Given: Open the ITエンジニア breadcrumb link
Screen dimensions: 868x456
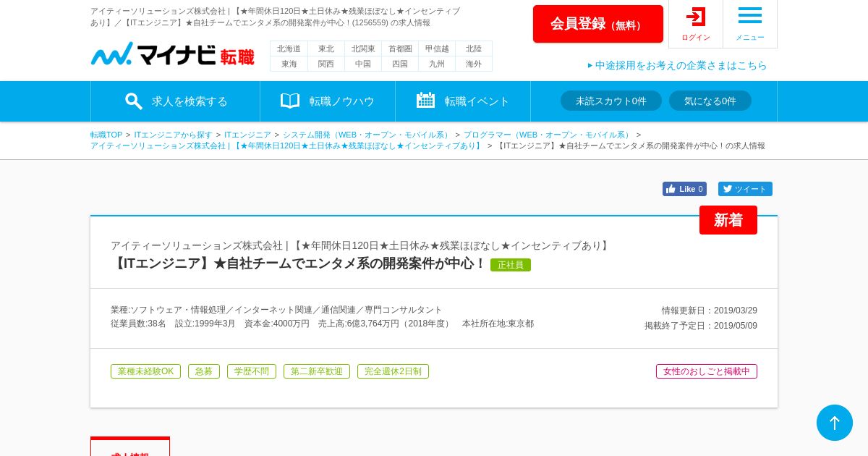Looking at the screenshot, I should [x=247, y=135].
